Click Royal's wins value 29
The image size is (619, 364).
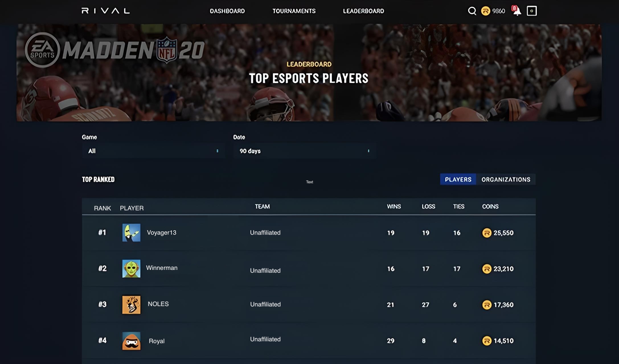coord(391,341)
